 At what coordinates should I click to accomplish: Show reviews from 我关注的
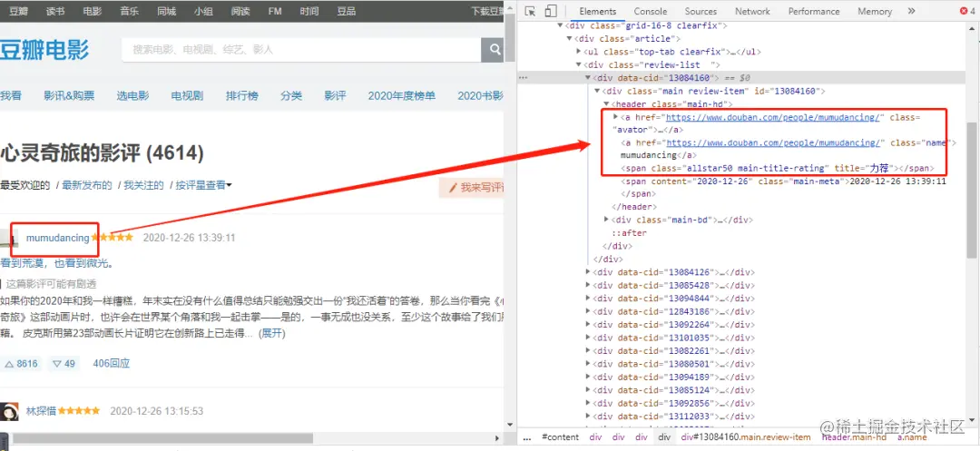[x=143, y=185]
